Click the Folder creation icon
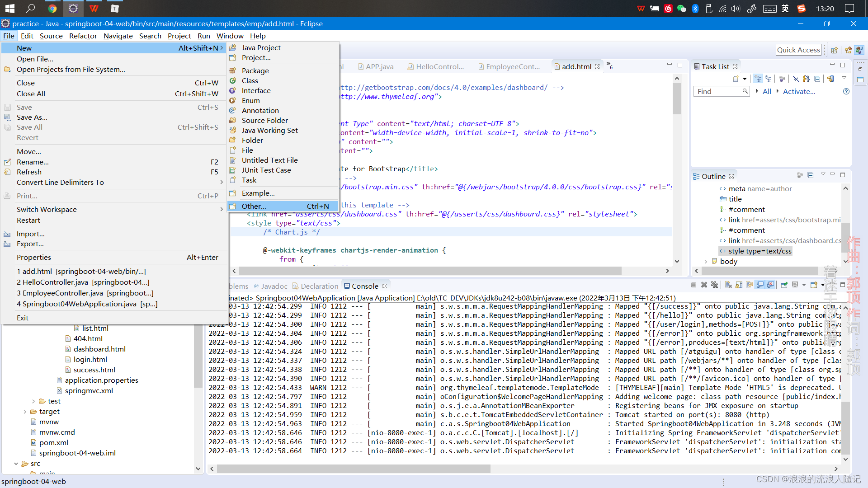The width and height of the screenshot is (868, 488). coord(233,140)
